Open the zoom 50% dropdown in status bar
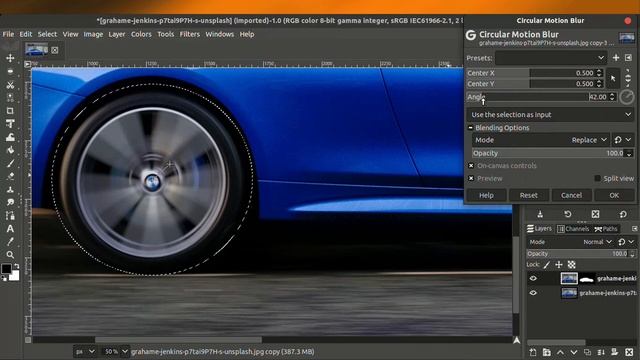 pos(115,351)
